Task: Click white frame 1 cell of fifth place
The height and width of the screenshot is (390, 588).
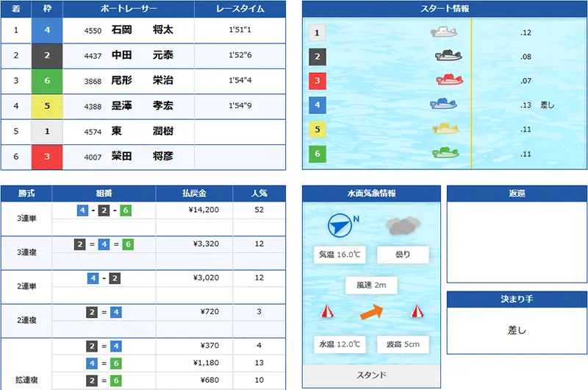Action: click(x=47, y=132)
